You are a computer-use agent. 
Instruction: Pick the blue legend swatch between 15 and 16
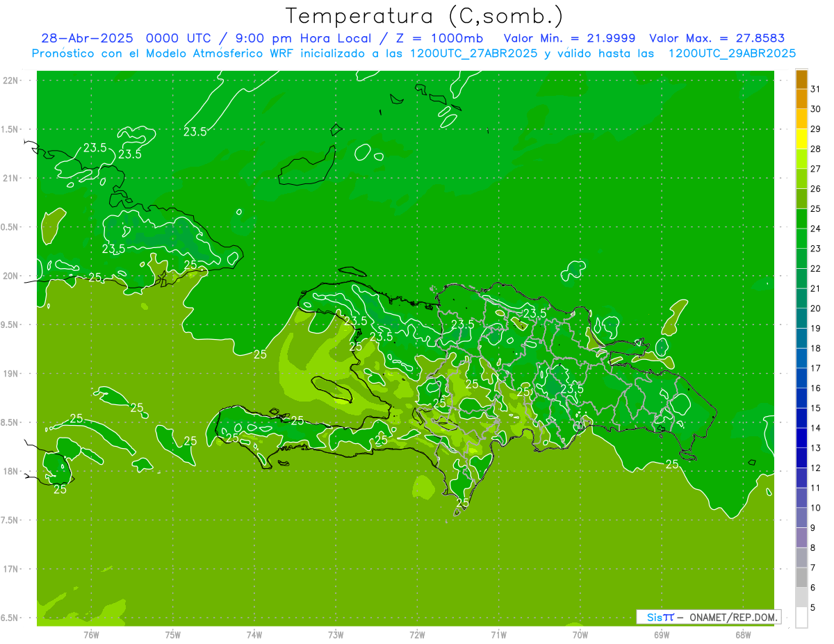click(x=801, y=398)
